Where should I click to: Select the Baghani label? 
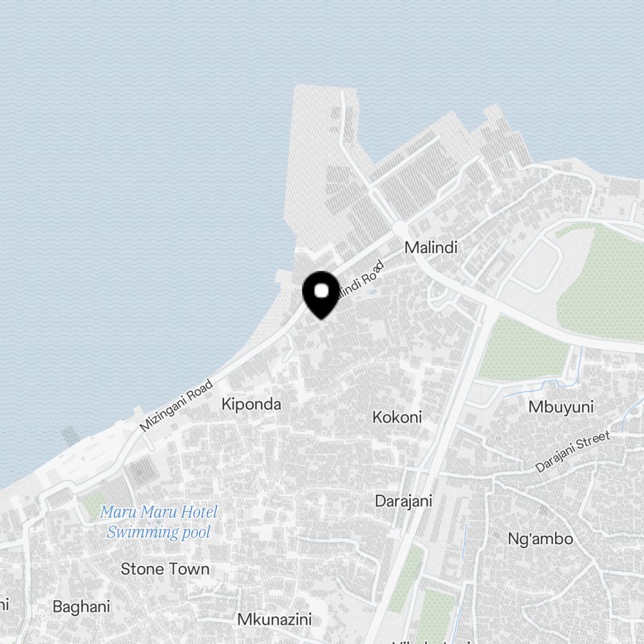tap(81, 607)
